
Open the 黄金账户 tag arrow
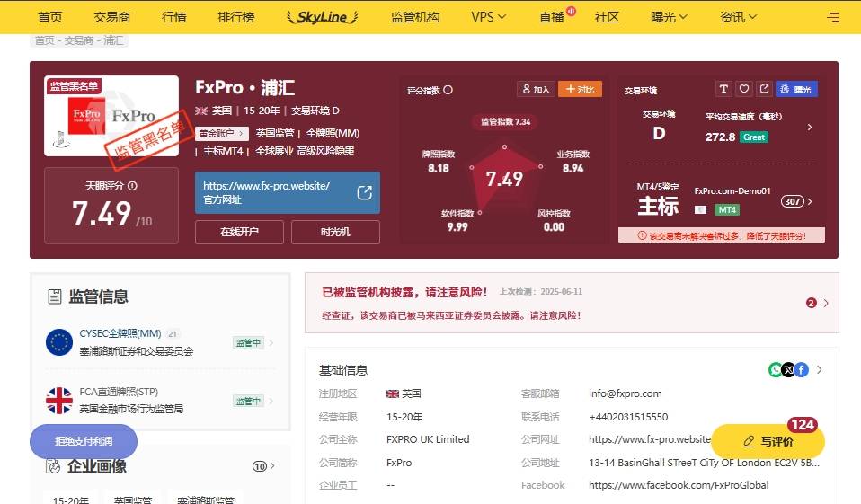[241, 133]
